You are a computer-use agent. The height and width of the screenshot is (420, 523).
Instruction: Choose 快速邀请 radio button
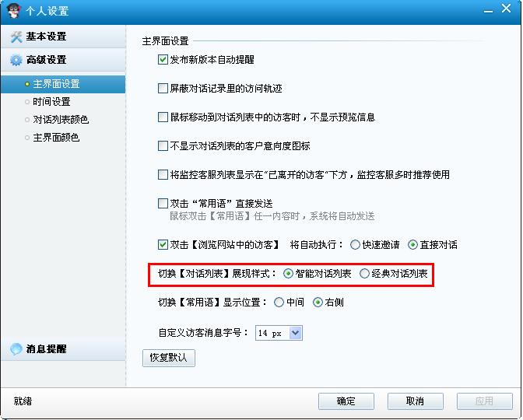tap(355, 245)
